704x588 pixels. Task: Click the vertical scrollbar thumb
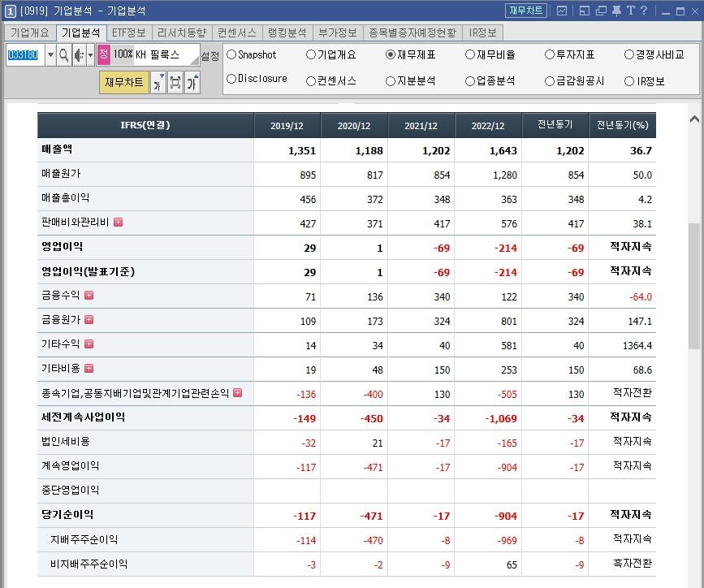pos(694,286)
